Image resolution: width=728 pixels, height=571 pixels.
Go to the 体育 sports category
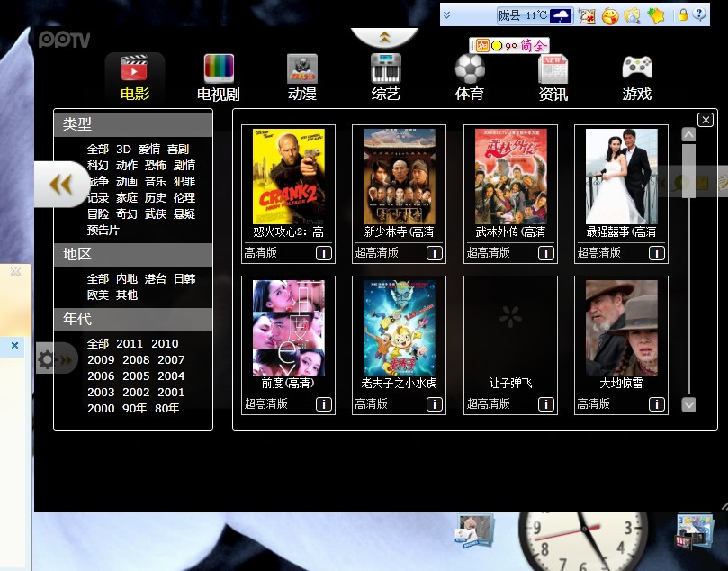coord(470,77)
